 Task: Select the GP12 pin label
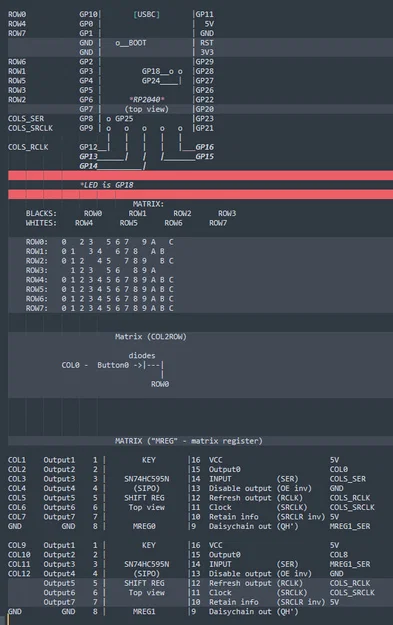[88, 147]
